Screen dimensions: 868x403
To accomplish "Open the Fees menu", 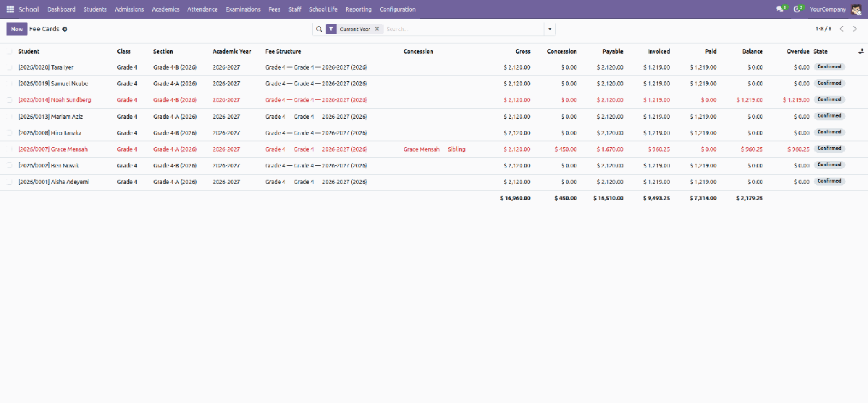I will 274,9.
